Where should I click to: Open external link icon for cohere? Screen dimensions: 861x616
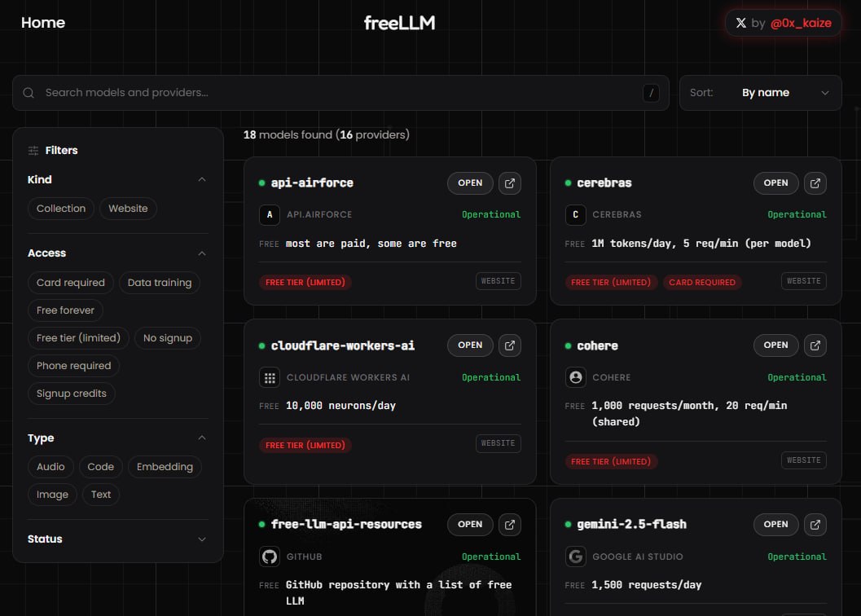click(x=815, y=345)
